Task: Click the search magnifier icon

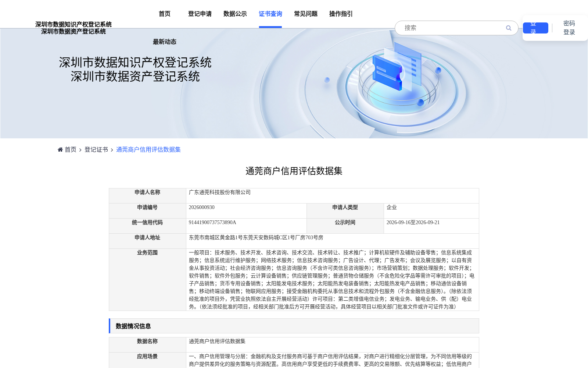Action: pyautogui.click(x=509, y=28)
